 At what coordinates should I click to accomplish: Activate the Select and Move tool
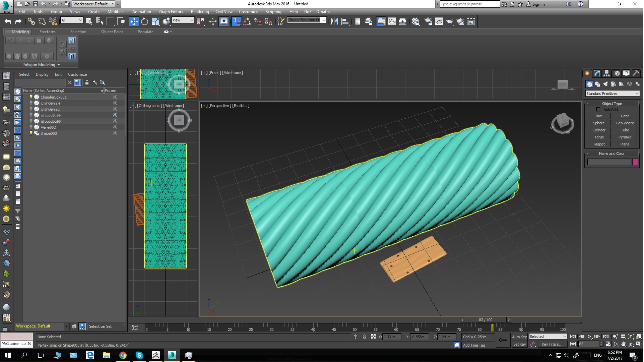tap(134, 21)
